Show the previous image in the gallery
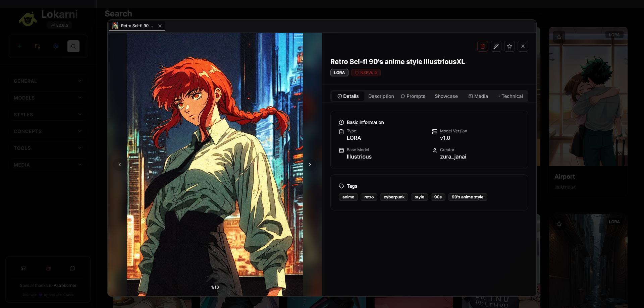This screenshot has height=308, width=644. pyautogui.click(x=120, y=165)
